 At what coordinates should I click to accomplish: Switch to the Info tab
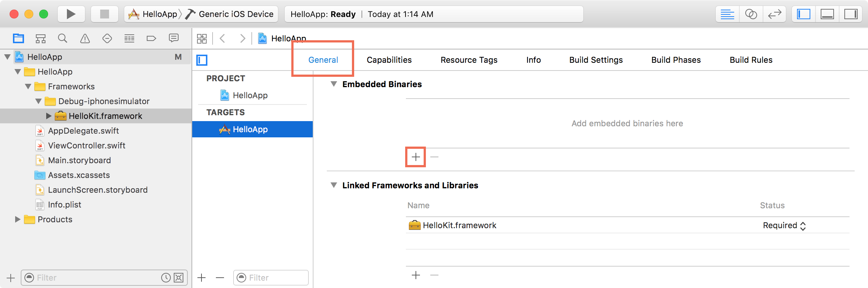[x=533, y=60]
